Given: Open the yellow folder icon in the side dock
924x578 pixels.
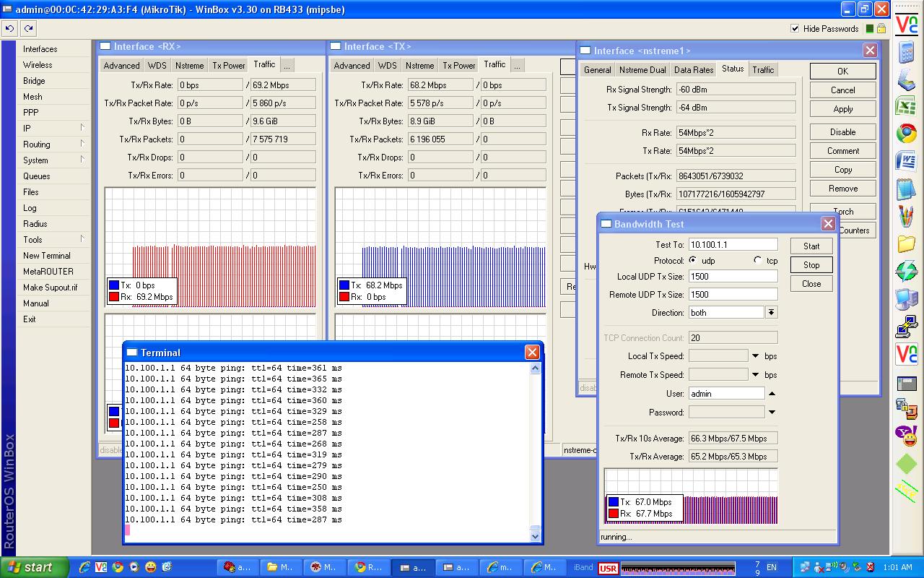Looking at the screenshot, I should click(906, 243).
